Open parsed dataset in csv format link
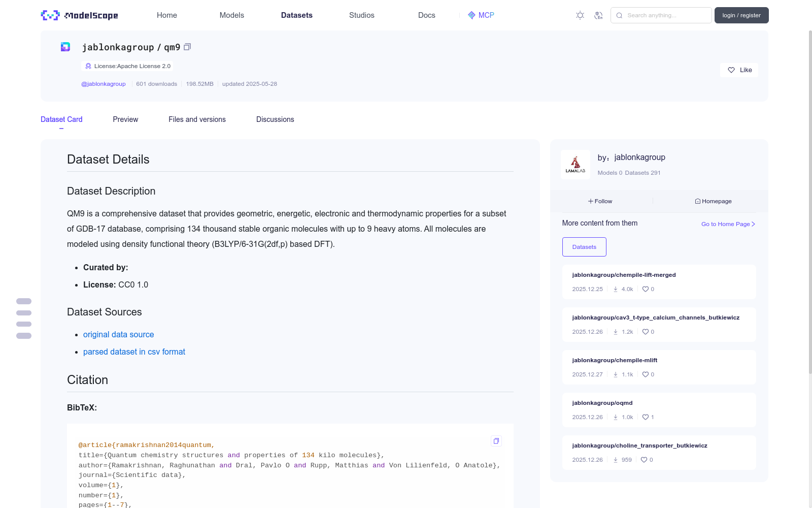The height and width of the screenshot is (508, 812). click(134, 352)
